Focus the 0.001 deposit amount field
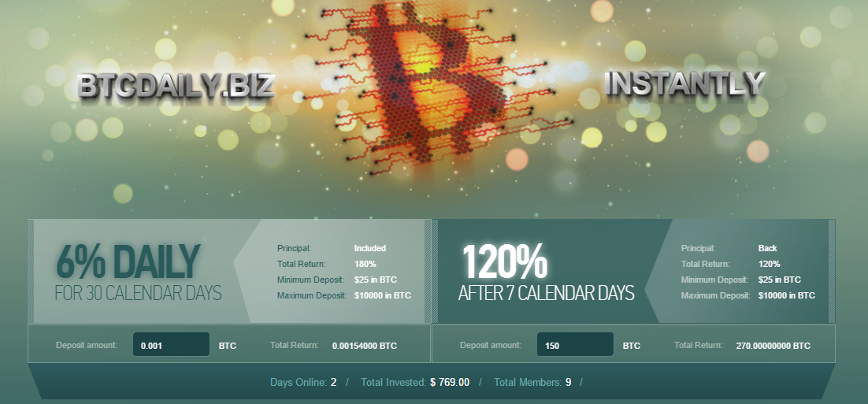868x404 pixels. 171,345
